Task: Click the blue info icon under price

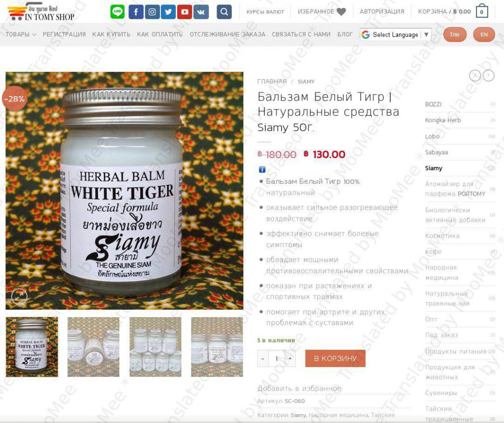Action: (262, 169)
